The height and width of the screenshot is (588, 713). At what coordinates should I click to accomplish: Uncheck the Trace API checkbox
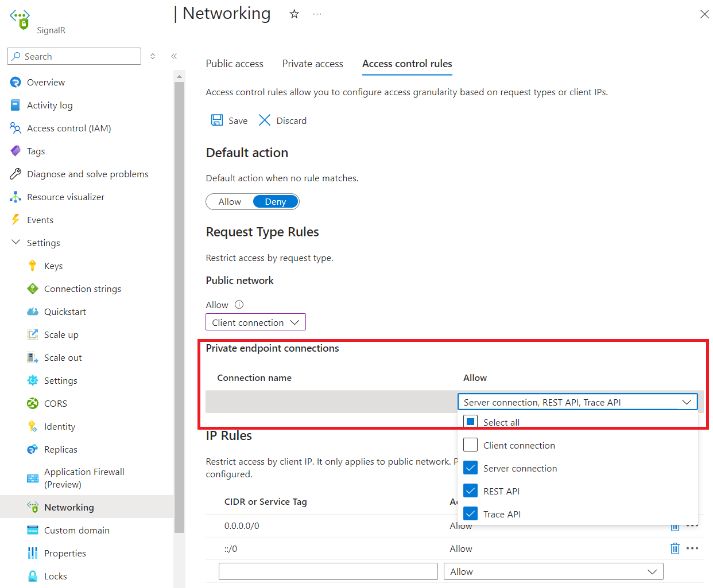pos(470,513)
